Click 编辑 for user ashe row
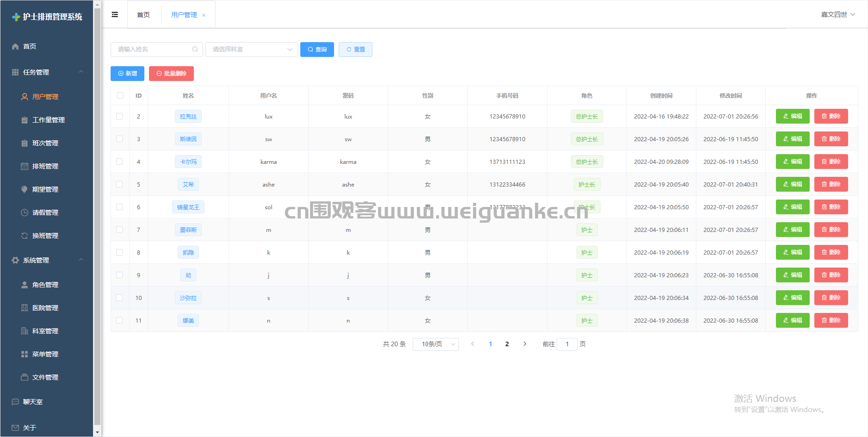Image resolution: width=868 pixels, height=437 pixels. [793, 184]
